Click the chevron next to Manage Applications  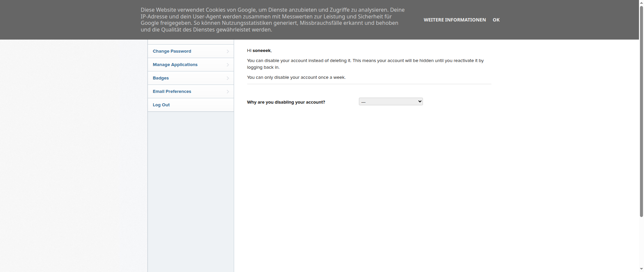pos(228,65)
